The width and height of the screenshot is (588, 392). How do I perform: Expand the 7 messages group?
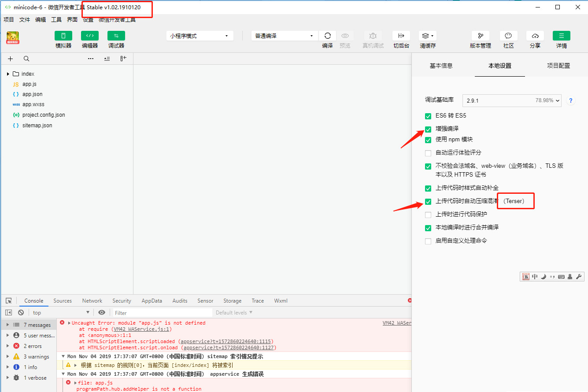[x=7, y=325]
